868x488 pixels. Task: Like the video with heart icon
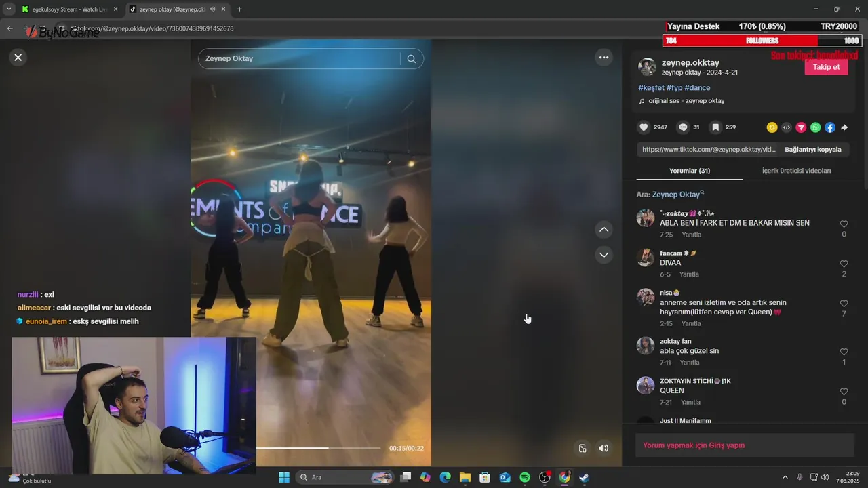tap(644, 127)
